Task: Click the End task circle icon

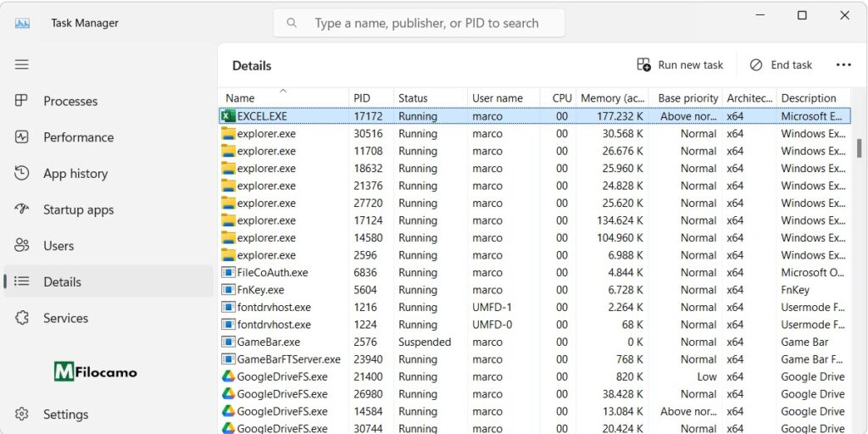Action: click(x=756, y=64)
